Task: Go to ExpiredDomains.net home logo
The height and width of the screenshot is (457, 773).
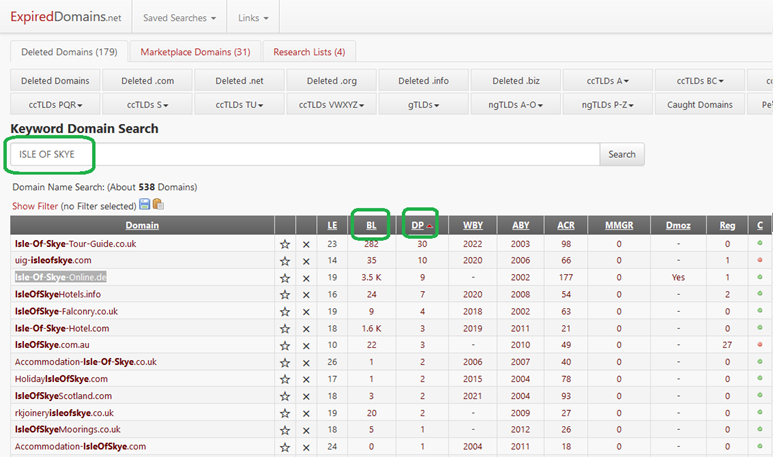Action: [x=66, y=17]
